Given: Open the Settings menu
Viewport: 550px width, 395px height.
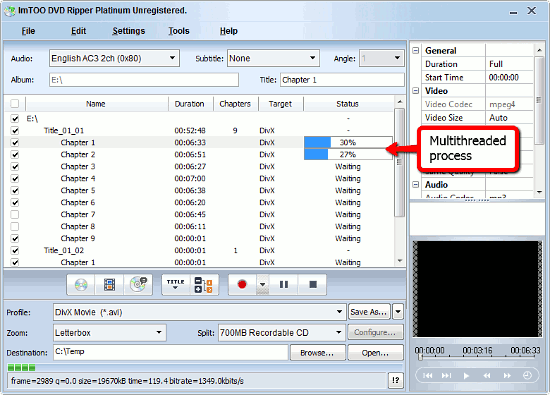Looking at the screenshot, I should (x=129, y=31).
